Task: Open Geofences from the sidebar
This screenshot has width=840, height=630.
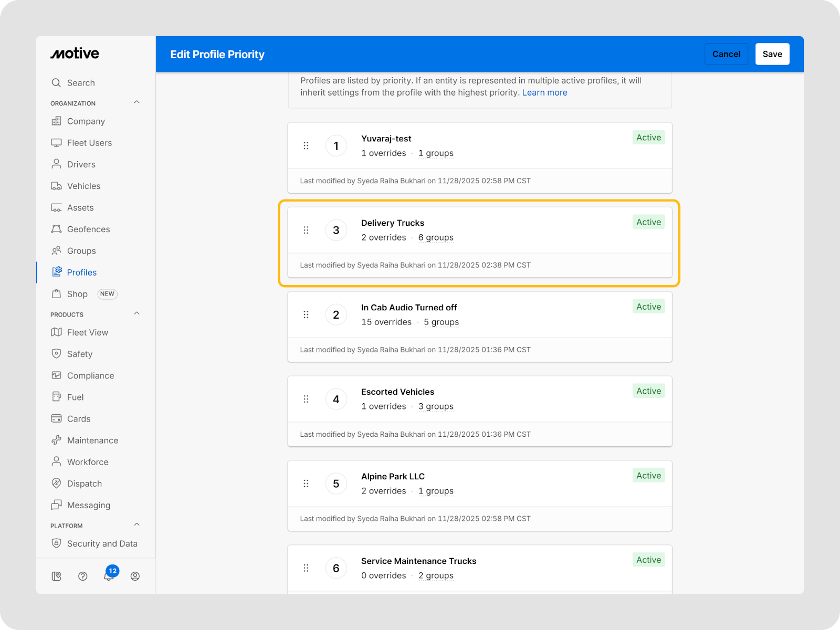Action: click(88, 229)
